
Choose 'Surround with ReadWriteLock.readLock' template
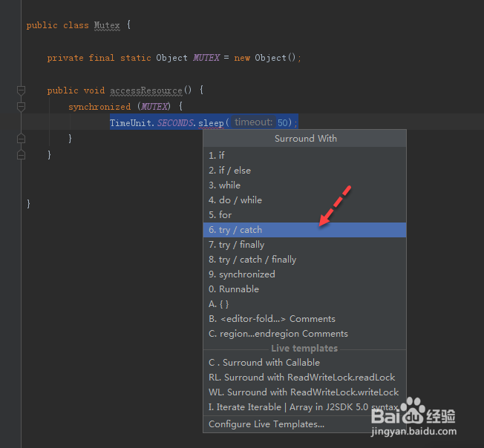(x=304, y=378)
